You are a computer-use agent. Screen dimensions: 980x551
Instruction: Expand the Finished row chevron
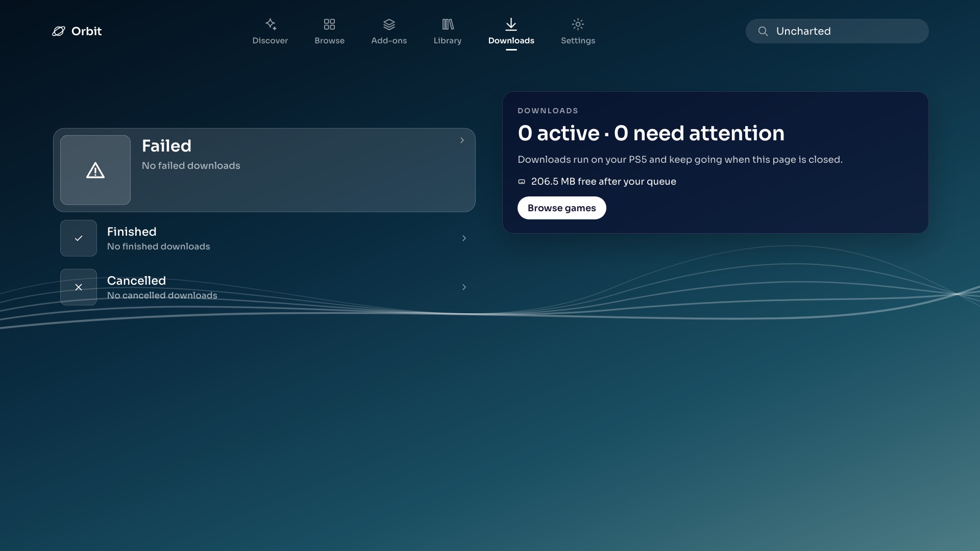pos(464,238)
